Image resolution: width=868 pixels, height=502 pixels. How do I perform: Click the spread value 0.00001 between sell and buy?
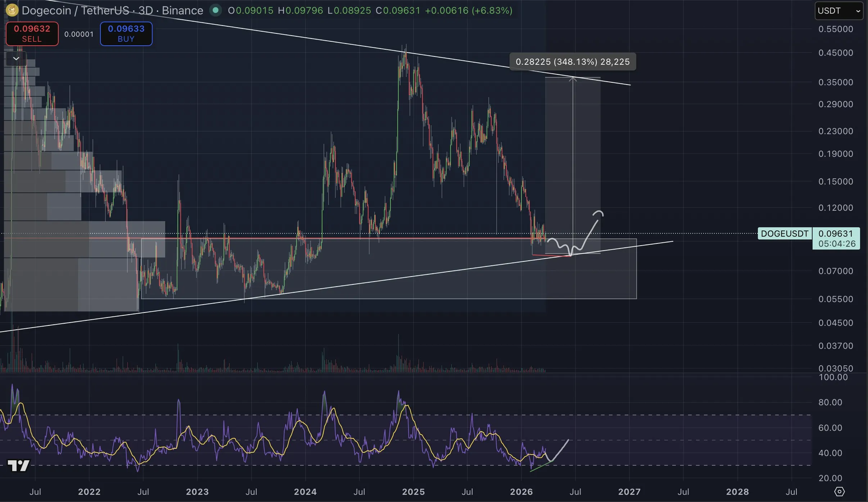tap(79, 34)
